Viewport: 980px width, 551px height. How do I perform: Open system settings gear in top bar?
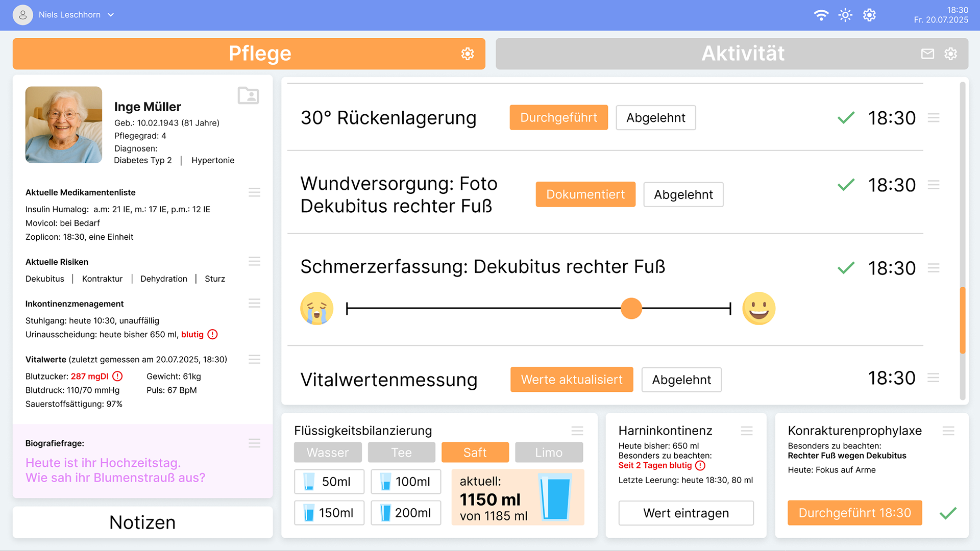(869, 15)
